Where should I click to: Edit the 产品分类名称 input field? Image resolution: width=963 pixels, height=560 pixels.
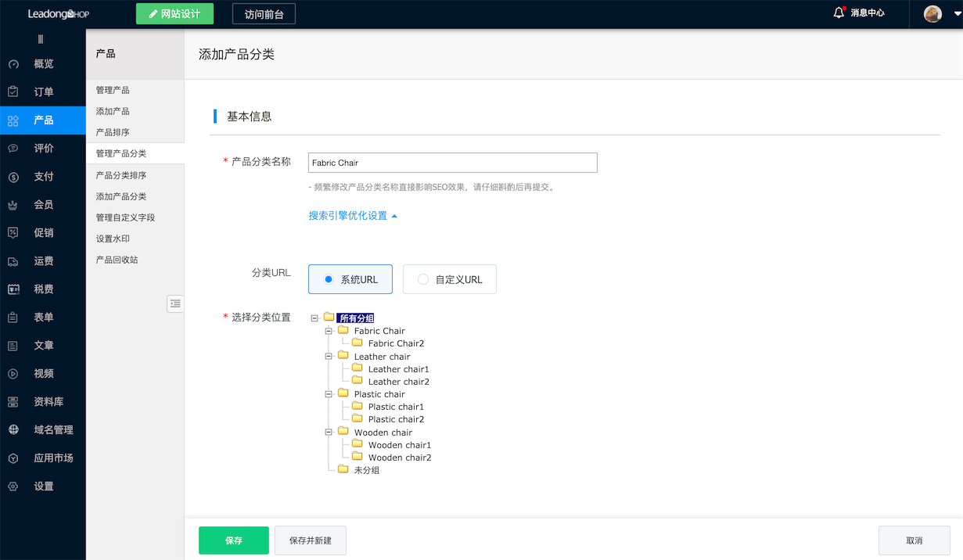[x=452, y=162]
